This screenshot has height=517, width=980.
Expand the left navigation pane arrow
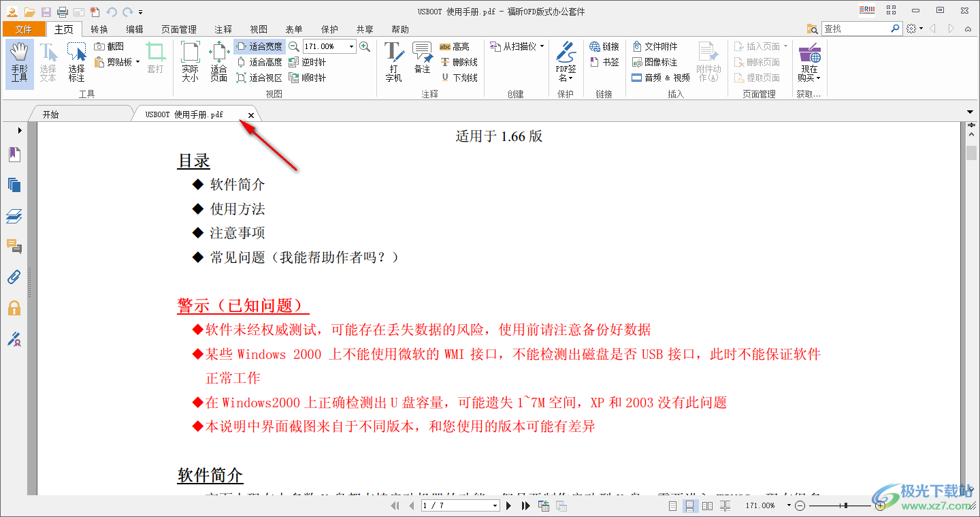tap(20, 130)
